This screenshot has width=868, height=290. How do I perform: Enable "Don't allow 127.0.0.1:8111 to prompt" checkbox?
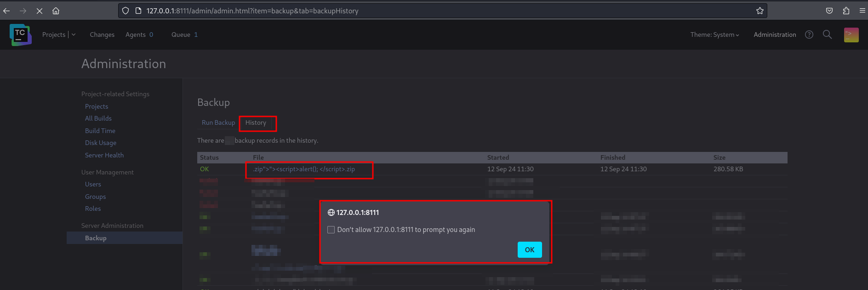pyautogui.click(x=331, y=230)
